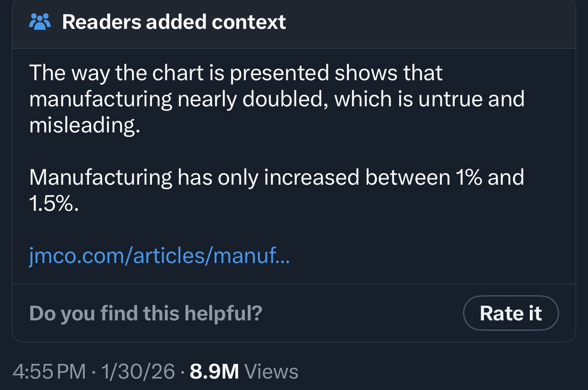588x390 pixels.
Task: Click the "Do you find this helpful?" prompt
Action: pos(146,313)
